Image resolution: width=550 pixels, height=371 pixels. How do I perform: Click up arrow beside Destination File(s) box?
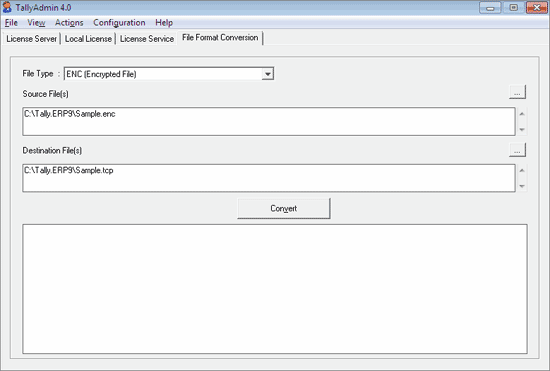tap(522, 170)
